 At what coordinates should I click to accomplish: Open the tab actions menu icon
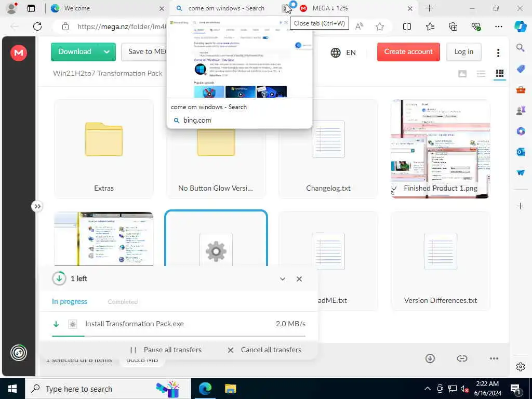click(x=31, y=8)
